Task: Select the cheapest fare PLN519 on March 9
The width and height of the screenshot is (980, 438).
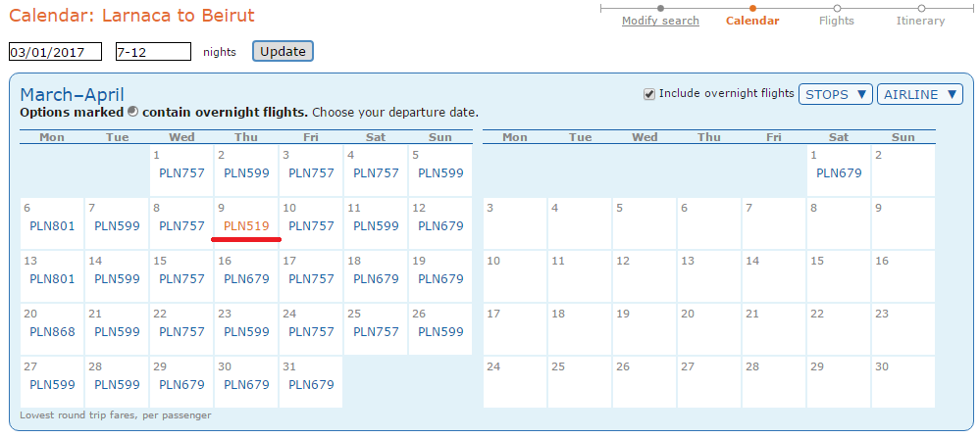Action: (x=246, y=226)
